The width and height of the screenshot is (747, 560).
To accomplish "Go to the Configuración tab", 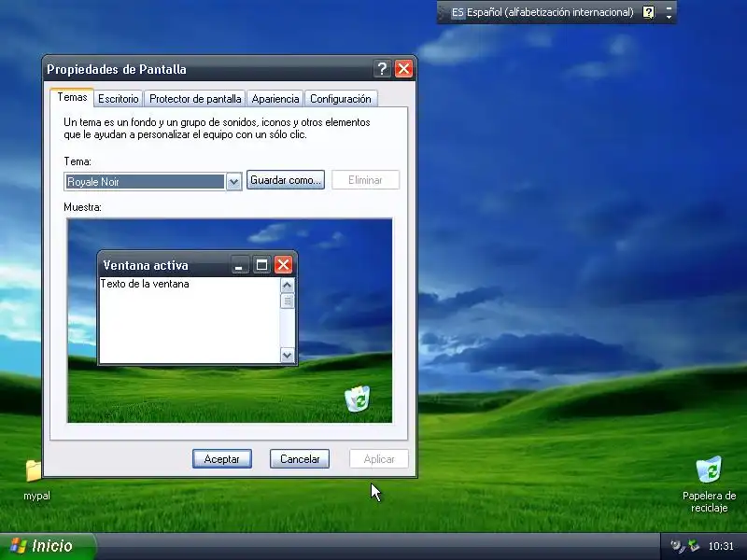I will (x=341, y=99).
